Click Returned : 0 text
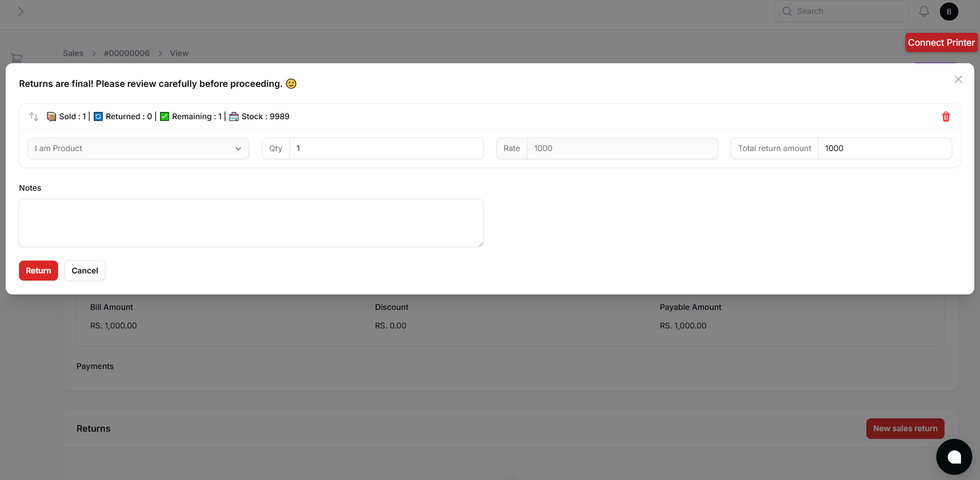The width and height of the screenshot is (980, 480). [x=129, y=117]
